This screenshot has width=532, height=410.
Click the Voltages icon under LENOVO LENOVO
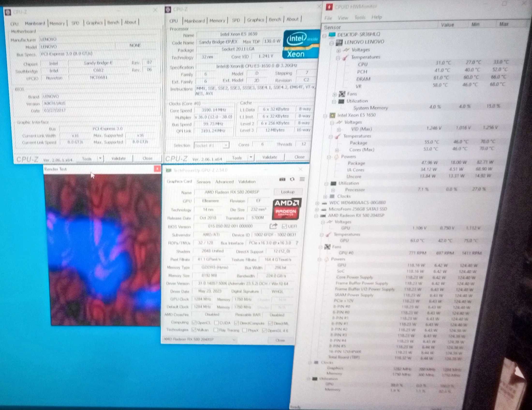(x=346, y=50)
